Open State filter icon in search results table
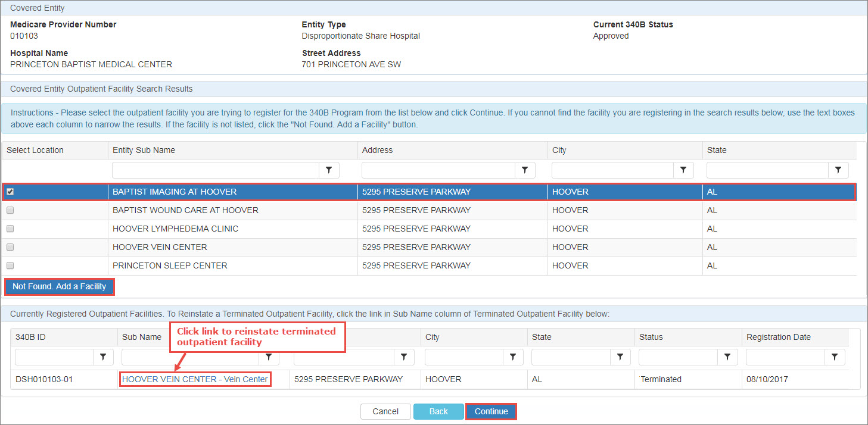The height and width of the screenshot is (425, 868). (838, 170)
